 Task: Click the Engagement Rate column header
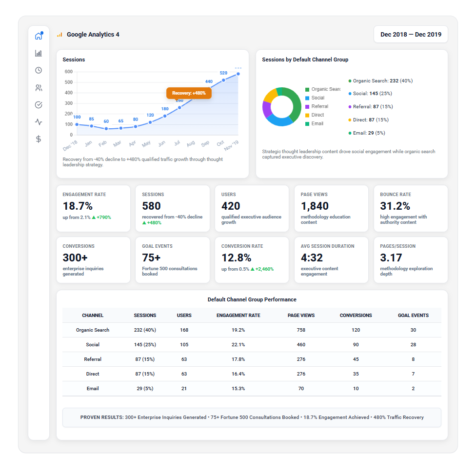pos(238,316)
